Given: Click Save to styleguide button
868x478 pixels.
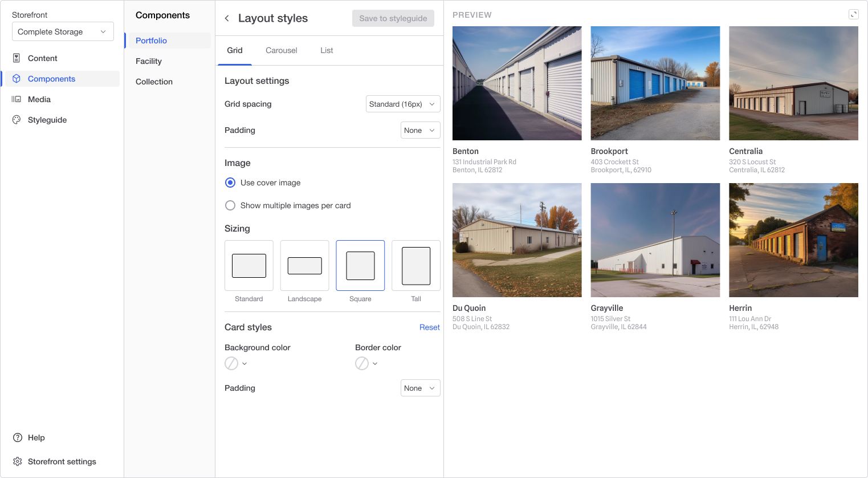Looking at the screenshot, I should (x=393, y=18).
